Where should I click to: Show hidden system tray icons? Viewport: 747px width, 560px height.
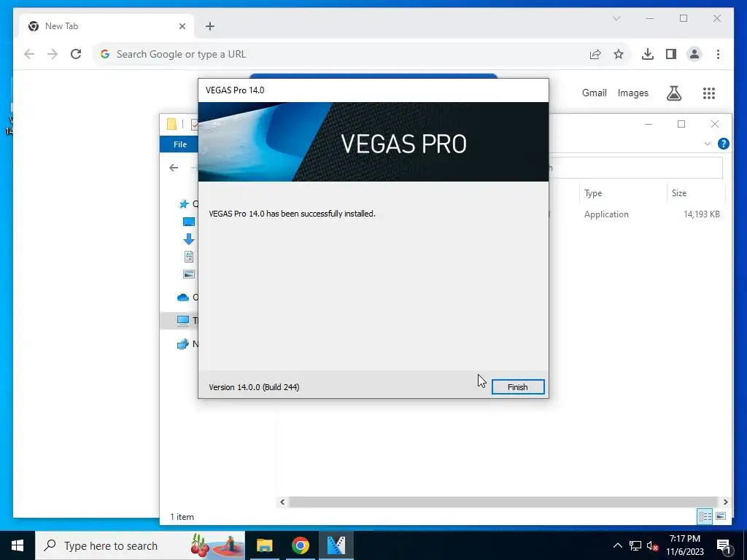pos(617,545)
